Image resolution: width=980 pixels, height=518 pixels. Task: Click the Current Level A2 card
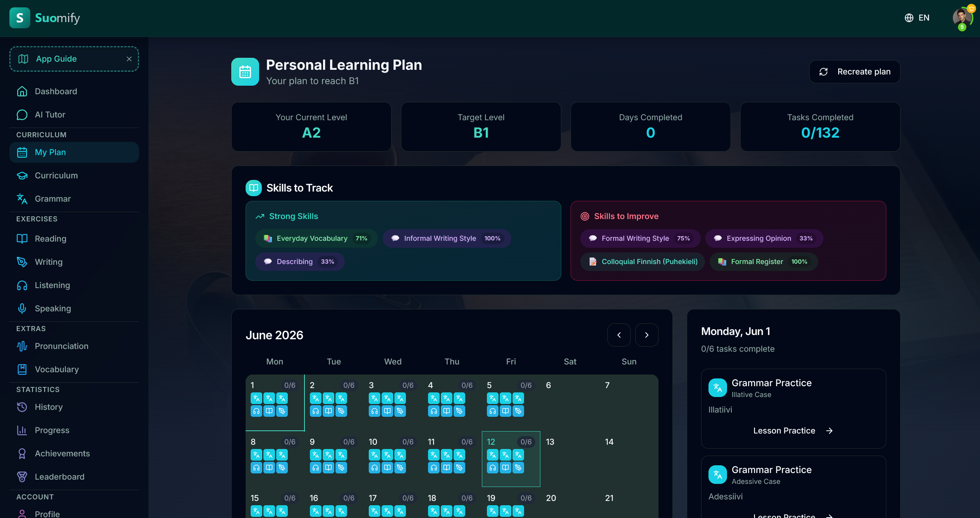311,127
